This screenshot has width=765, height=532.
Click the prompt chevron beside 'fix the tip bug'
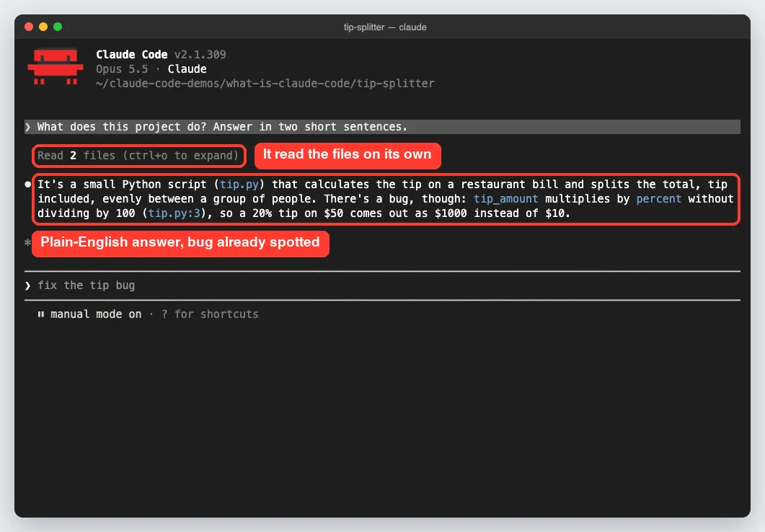point(28,285)
